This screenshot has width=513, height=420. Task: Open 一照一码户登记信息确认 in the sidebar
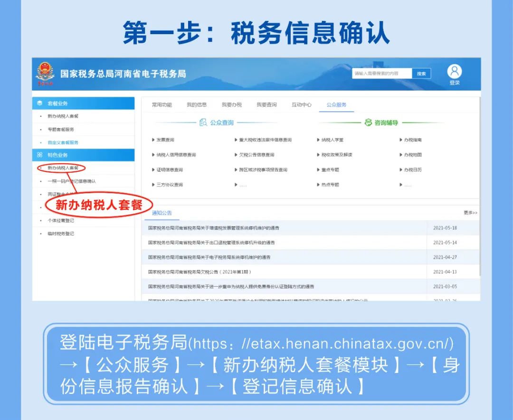72,181
